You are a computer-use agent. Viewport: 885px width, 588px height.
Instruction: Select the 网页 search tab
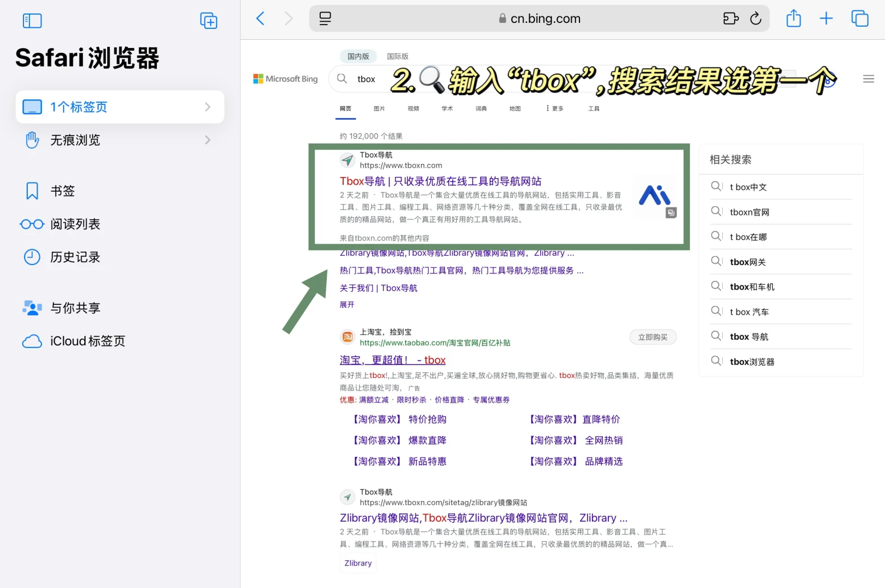point(345,108)
